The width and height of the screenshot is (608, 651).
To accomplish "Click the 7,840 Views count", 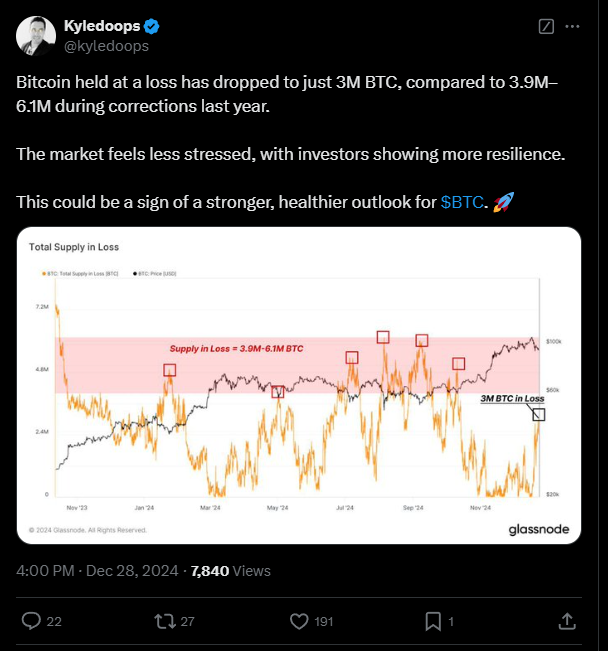I will 230,571.
